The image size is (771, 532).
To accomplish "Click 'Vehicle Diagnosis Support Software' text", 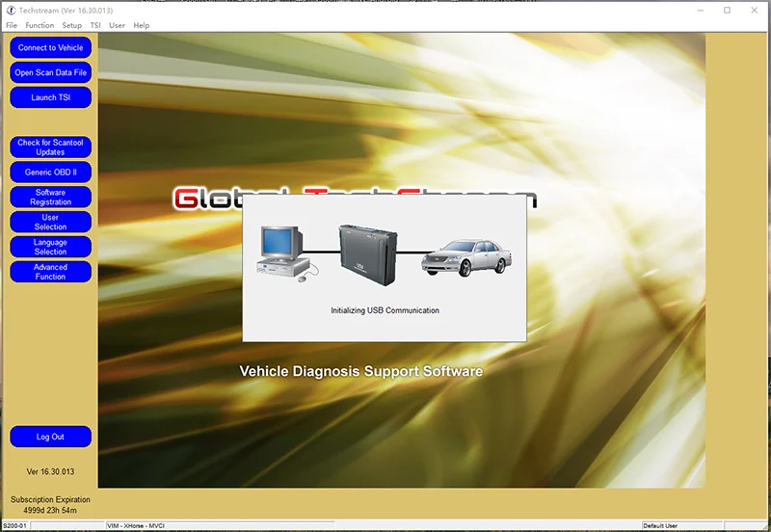I will (x=360, y=371).
